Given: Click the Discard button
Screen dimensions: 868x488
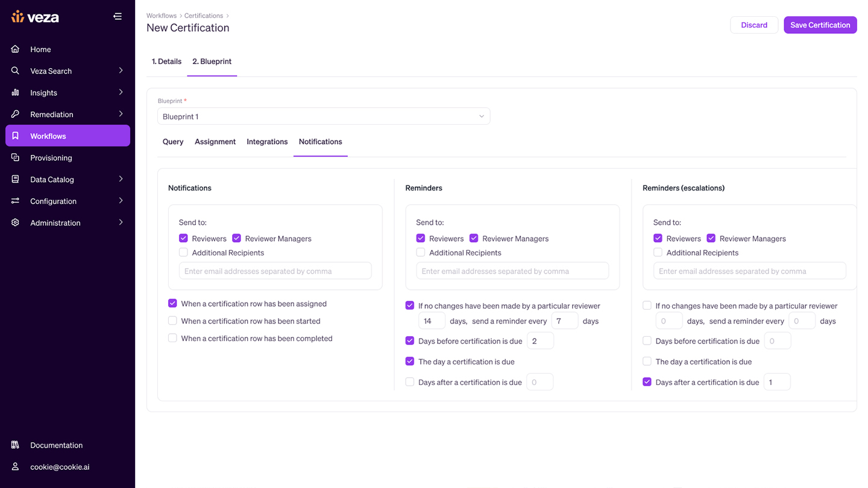Looking at the screenshot, I should [754, 25].
